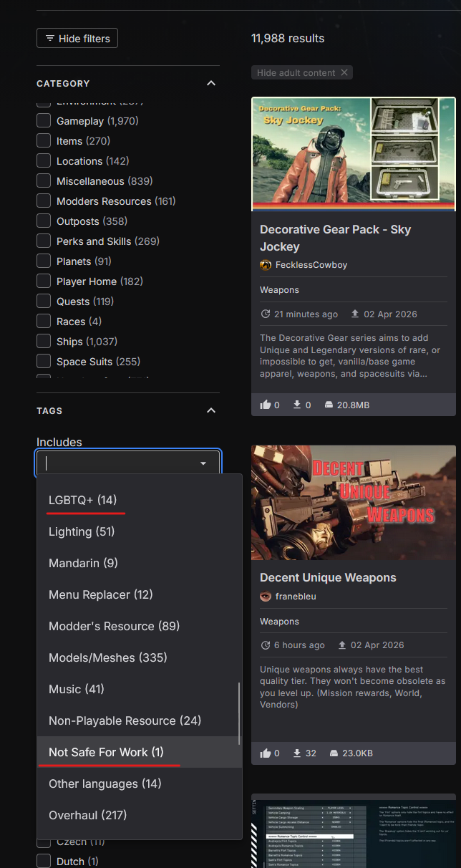461x868 pixels.
Task: Select Menu Replacer tag option
Action: [140, 594]
